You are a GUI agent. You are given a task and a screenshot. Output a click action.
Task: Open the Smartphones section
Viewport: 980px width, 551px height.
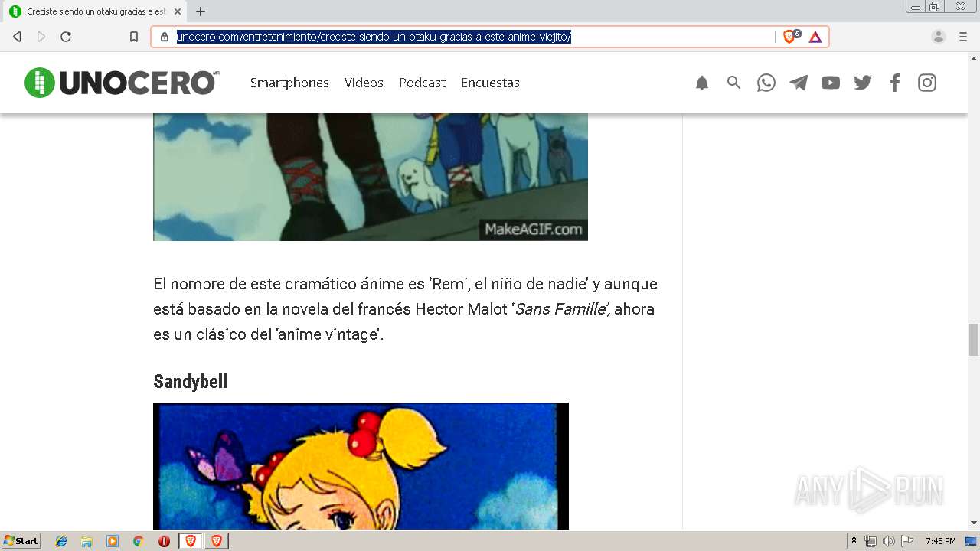pos(289,83)
